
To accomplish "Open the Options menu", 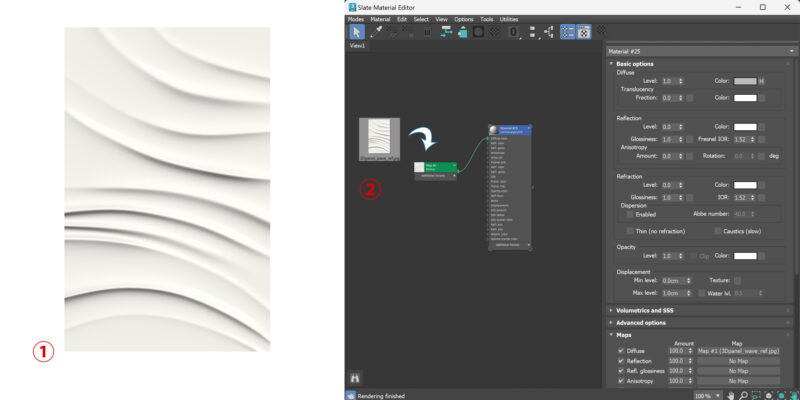I will 464,19.
